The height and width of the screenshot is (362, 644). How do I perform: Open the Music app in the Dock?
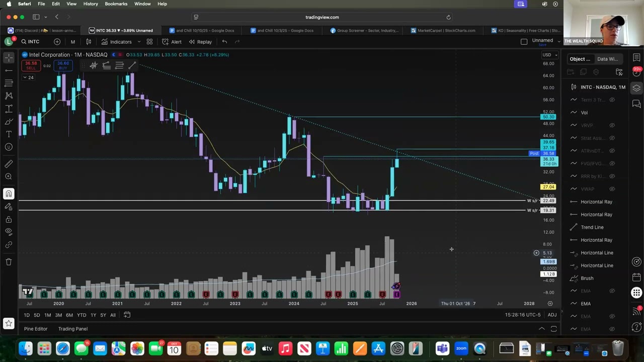click(285, 348)
